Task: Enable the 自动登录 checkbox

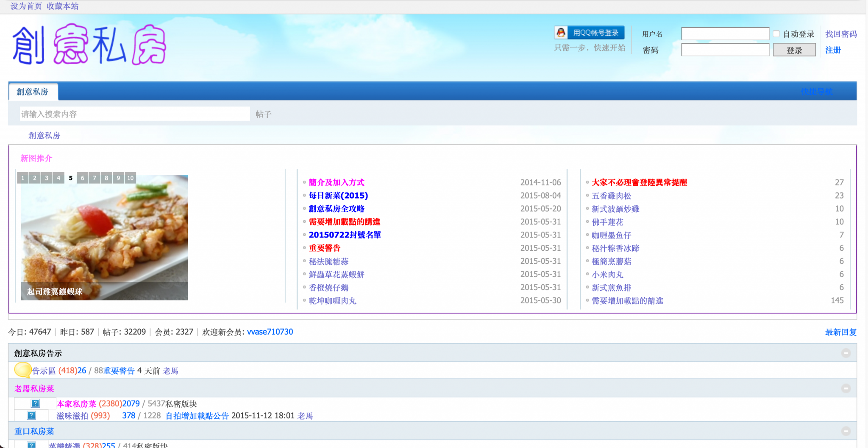Action: click(x=776, y=34)
